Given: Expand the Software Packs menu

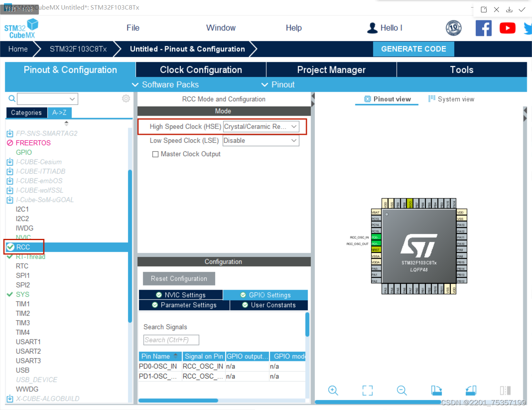Looking at the screenshot, I should pos(165,85).
